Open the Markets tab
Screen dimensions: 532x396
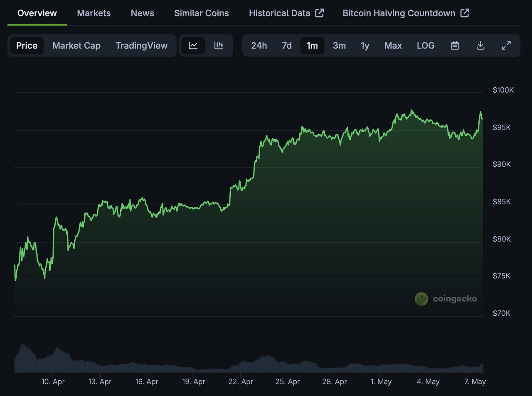point(94,13)
